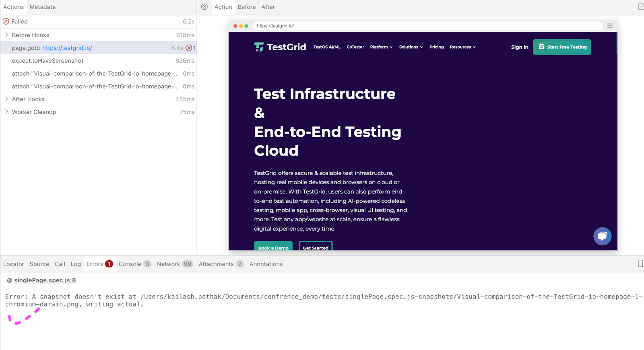Select the Action snapshot tab

click(x=223, y=7)
